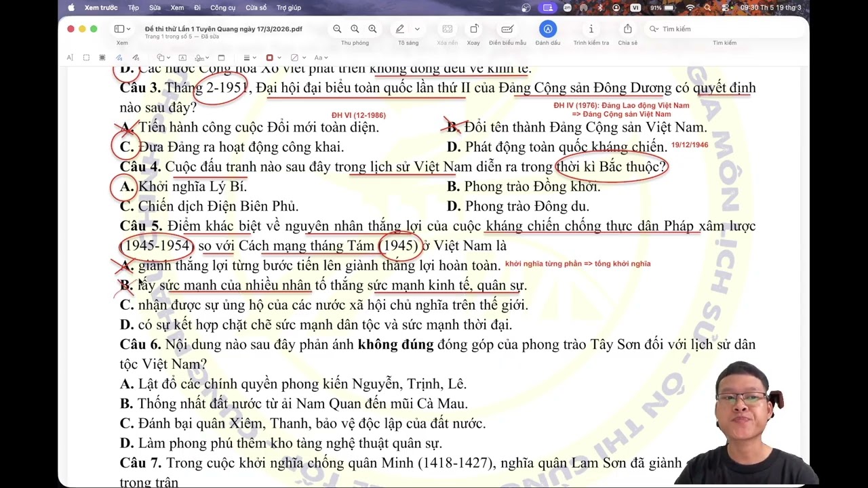Image resolution: width=868 pixels, height=488 pixels.
Task: Open highlight color dropdown arrow
Action: [417, 29]
